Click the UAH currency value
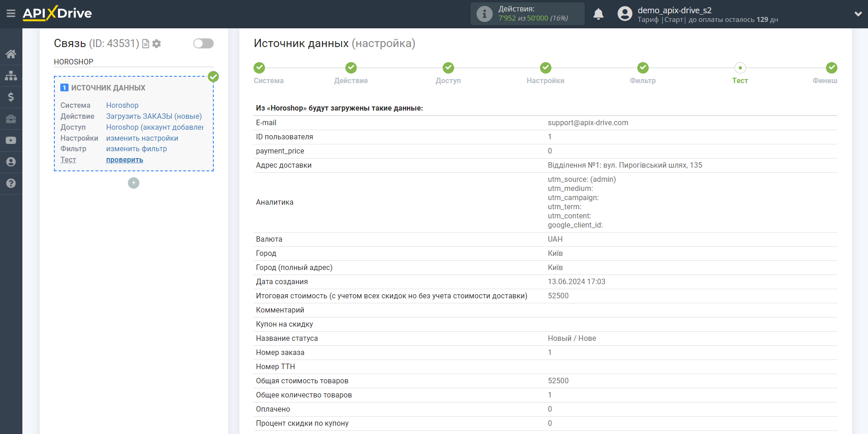Screen dimensions: 868x434 pos(555,239)
